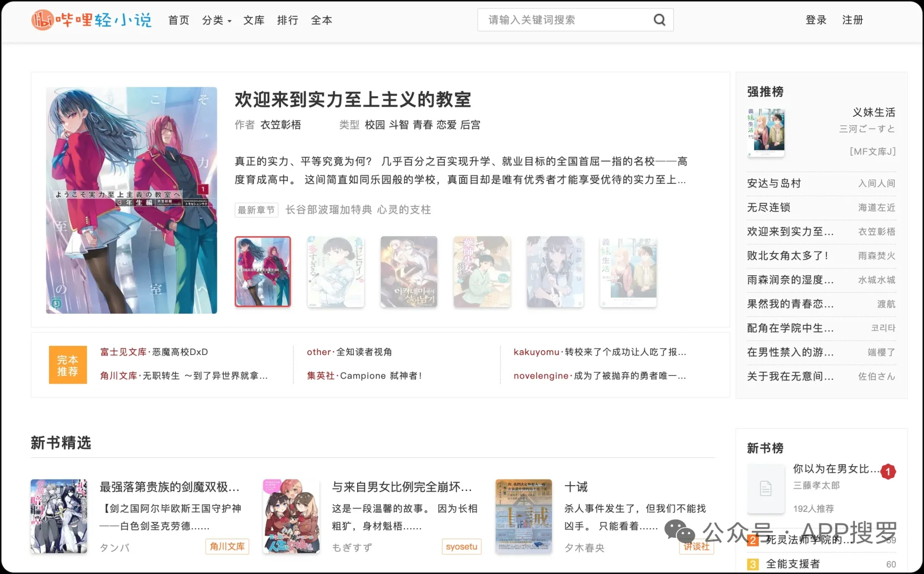The width and height of the screenshot is (924, 574).
Task: Click the 登录 link
Action: tap(816, 20)
